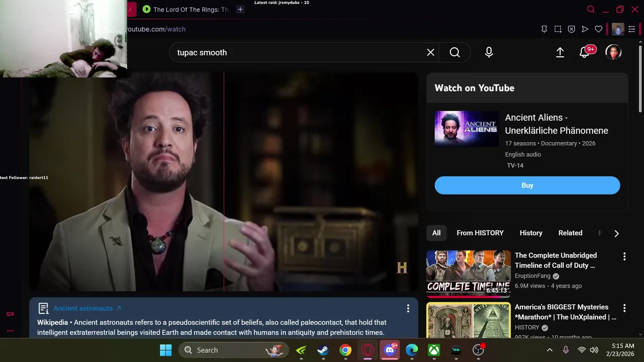This screenshot has width=644, height=362.
Task: Click the browser address bar URL
Action: (156, 29)
